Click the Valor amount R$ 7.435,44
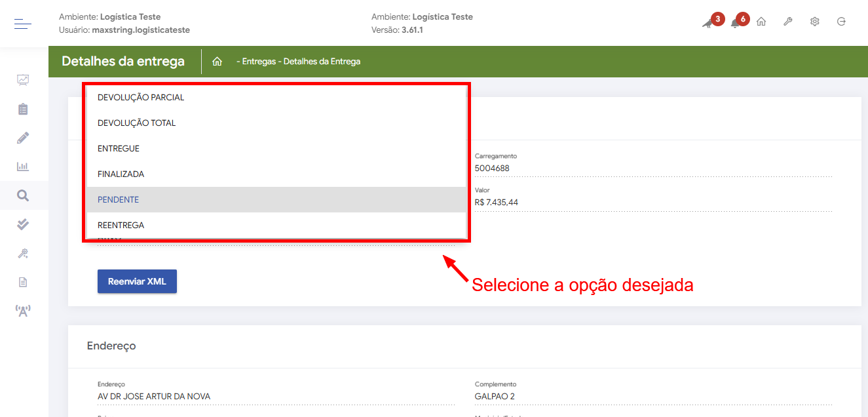The width and height of the screenshot is (868, 417). [x=497, y=203]
